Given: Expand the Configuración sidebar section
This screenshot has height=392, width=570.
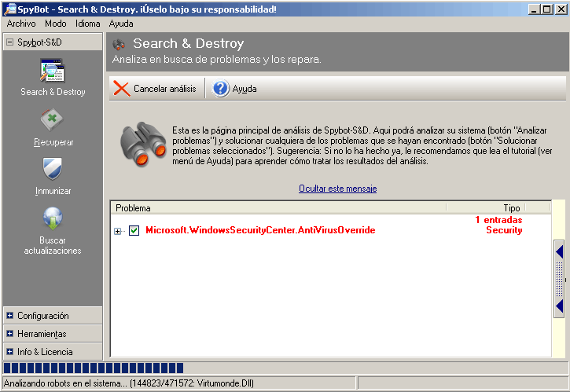Looking at the screenshot, I should [x=10, y=316].
